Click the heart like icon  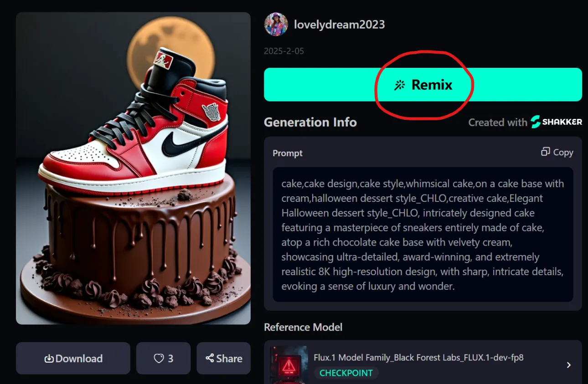tap(159, 358)
